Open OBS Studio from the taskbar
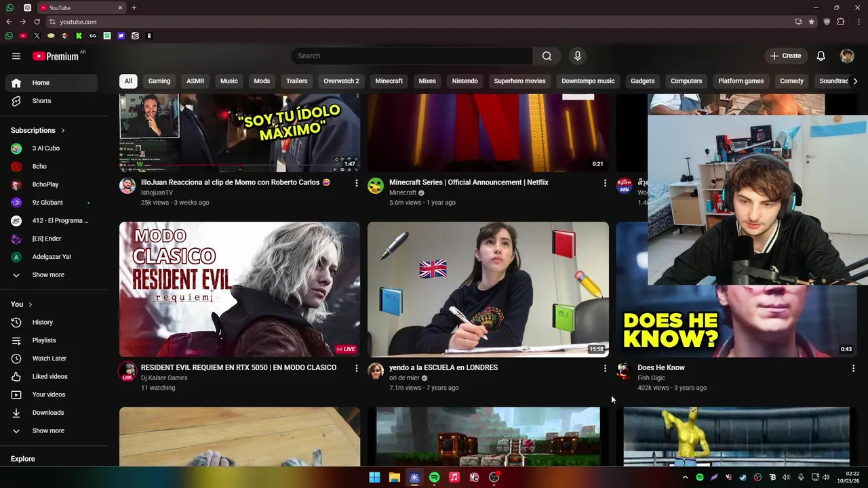This screenshot has height=488, width=868. 494,477
